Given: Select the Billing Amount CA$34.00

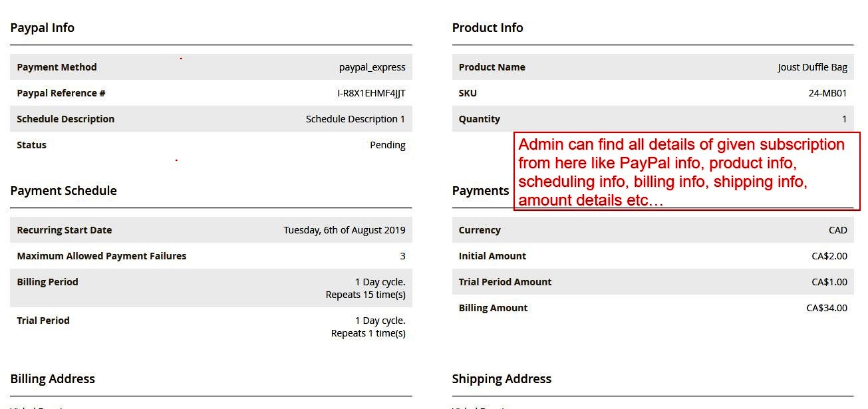Looking at the screenshot, I should click(825, 307).
